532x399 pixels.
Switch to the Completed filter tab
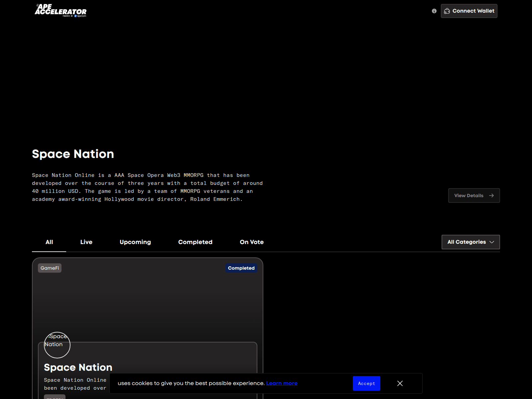click(x=195, y=242)
